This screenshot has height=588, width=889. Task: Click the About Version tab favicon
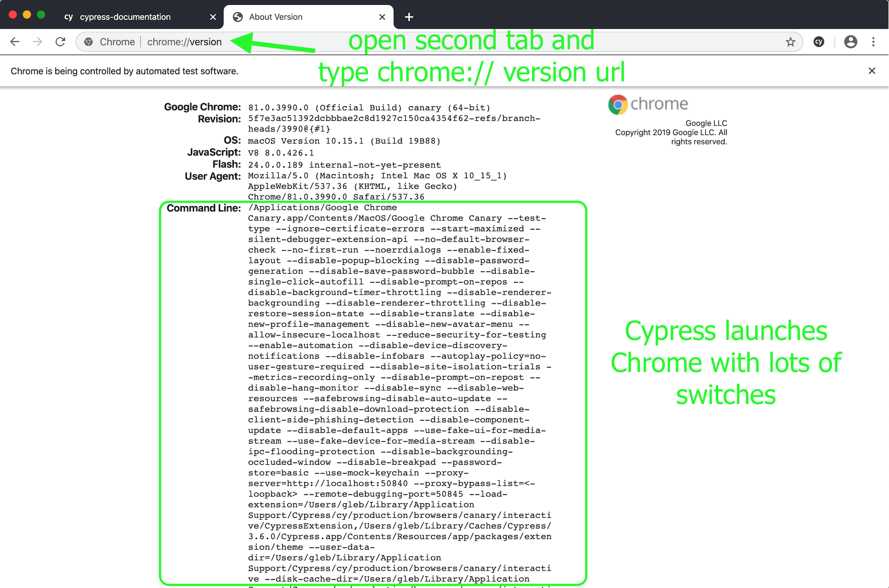pos(237,16)
